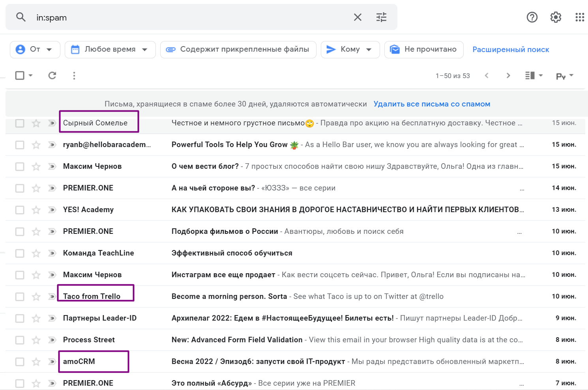
Task: Open 'Эффективный способ обучиться' email
Action: point(232,253)
